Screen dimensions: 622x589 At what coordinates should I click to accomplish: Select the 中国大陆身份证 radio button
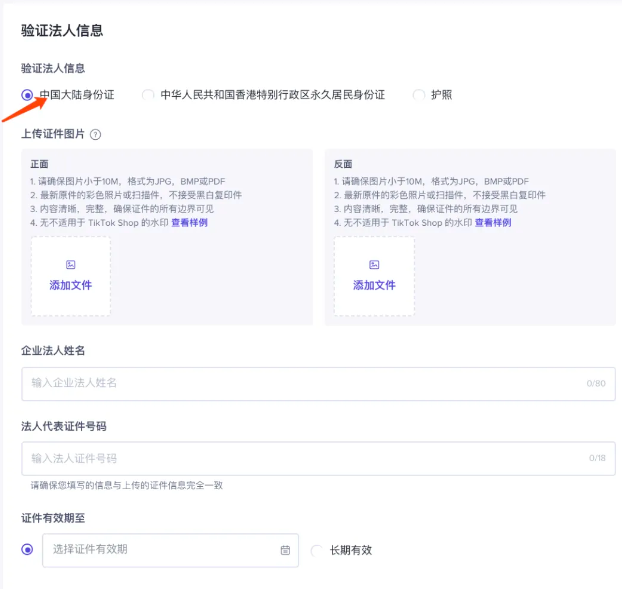(x=27, y=95)
